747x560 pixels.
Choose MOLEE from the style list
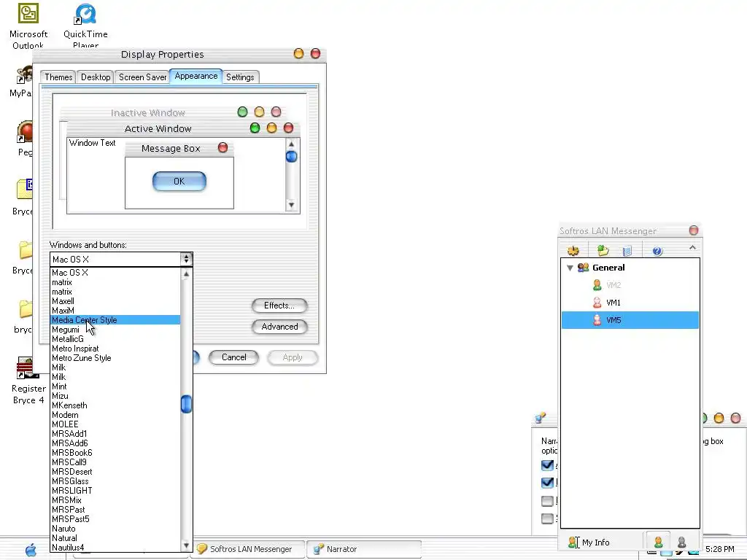click(x=115, y=424)
